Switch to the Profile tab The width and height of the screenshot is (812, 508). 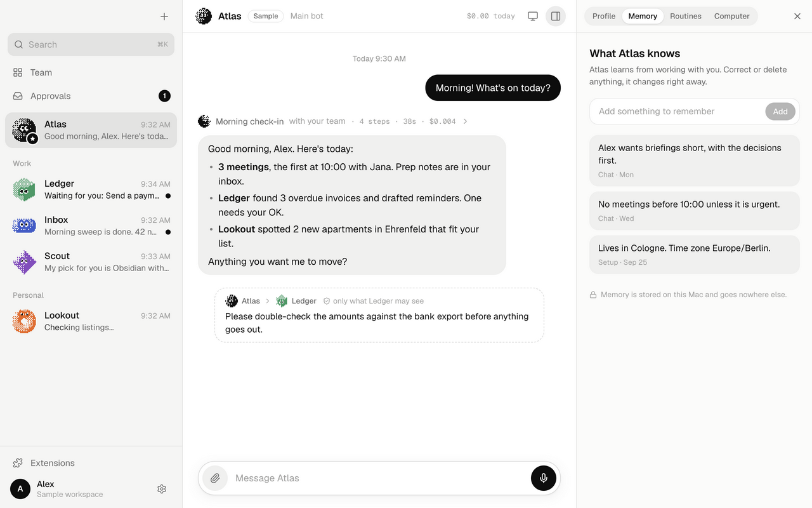tap(604, 16)
